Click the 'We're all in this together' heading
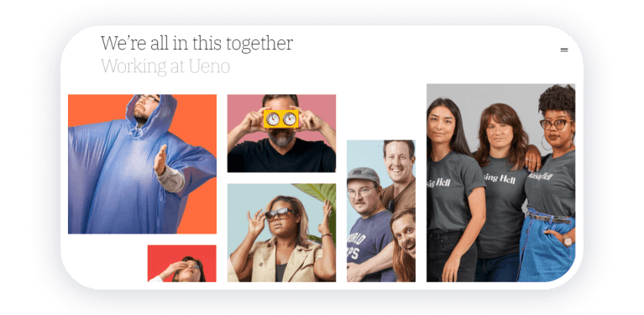The image size is (644, 315). (196, 44)
